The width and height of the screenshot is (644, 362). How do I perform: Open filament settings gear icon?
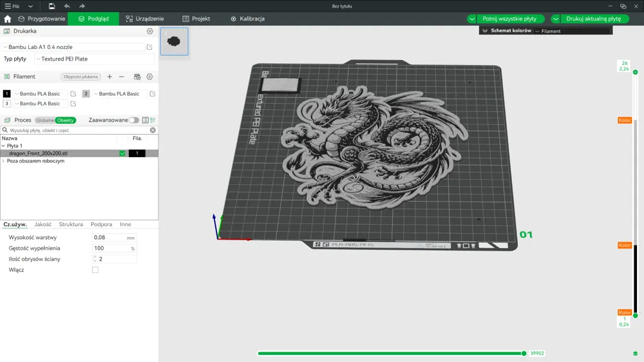tap(150, 77)
